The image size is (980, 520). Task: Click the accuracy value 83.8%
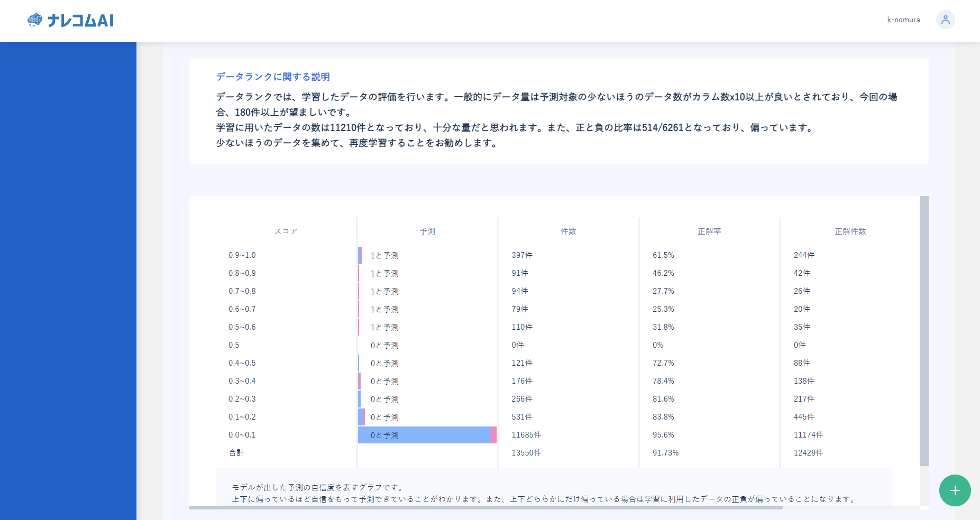(x=663, y=417)
